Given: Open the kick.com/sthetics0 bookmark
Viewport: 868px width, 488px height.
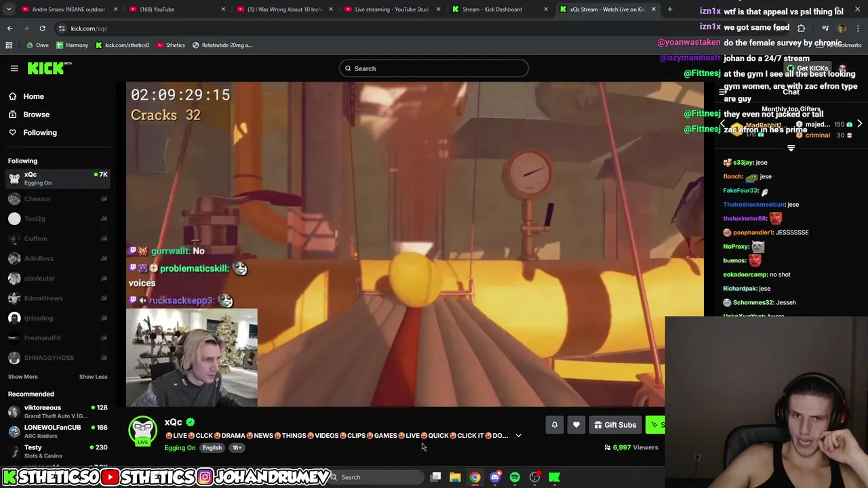Looking at the screenshot, I should tap(122, 45).
